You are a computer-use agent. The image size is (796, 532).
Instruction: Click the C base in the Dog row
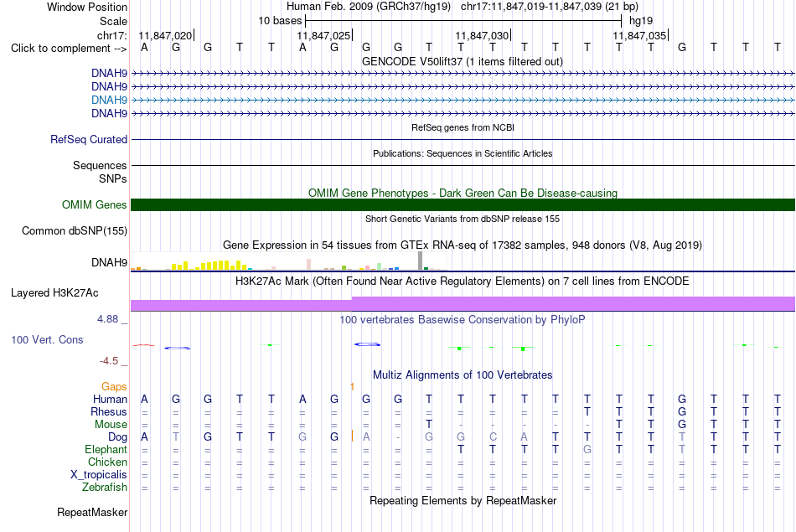(493, 437)
